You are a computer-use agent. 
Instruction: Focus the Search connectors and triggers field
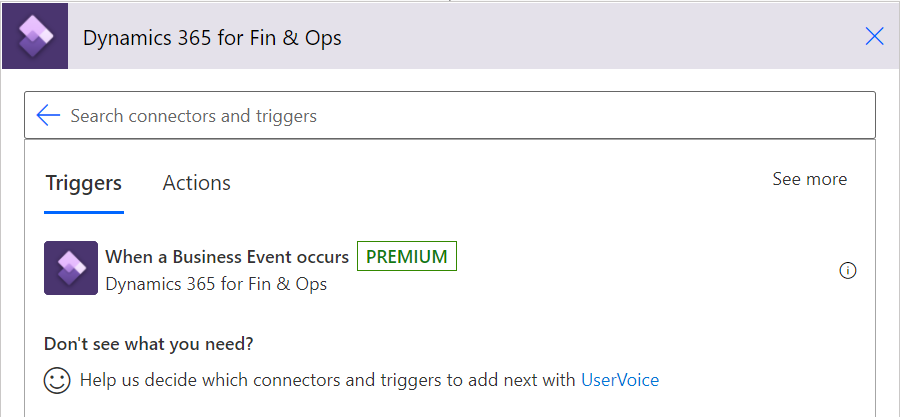coord(450,115)
